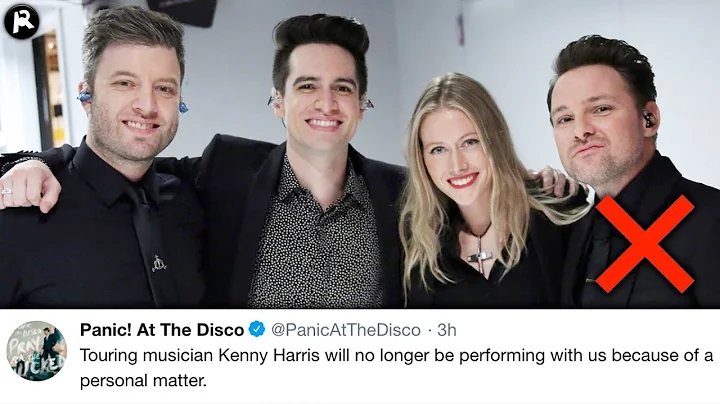Image resolution: width=720 pixels, height=404 pixels.
Task: Click the black earpiece on rightmost man
Action: point(649,121)
